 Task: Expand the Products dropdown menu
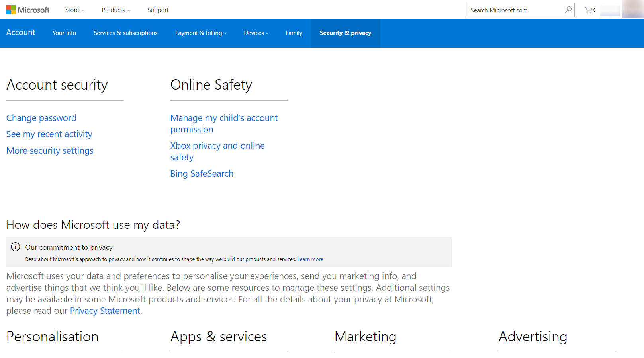pos(115,10)
